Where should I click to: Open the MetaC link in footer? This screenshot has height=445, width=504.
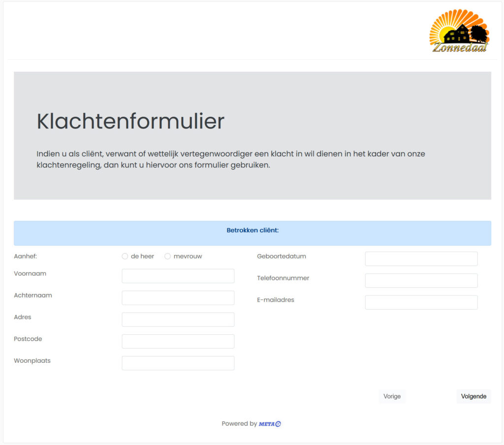pyautogui.click(x=270, y=424)
